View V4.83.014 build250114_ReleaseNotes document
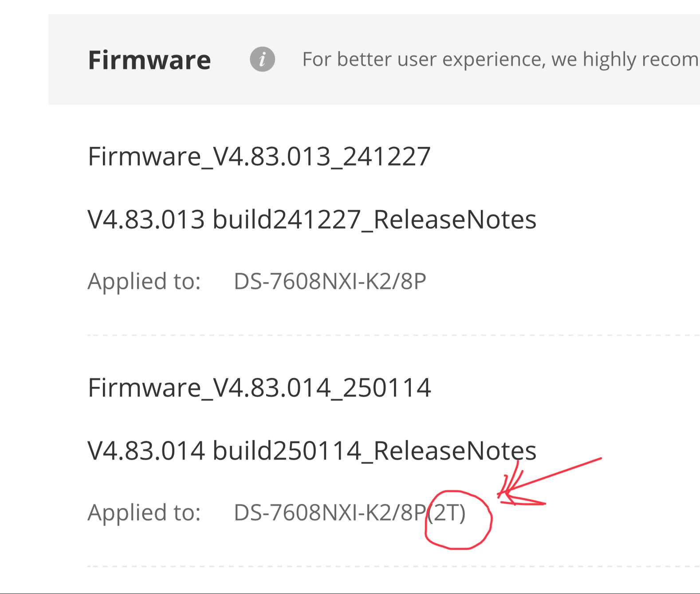The width and height of the screenshot is (700, 594). 312,451
